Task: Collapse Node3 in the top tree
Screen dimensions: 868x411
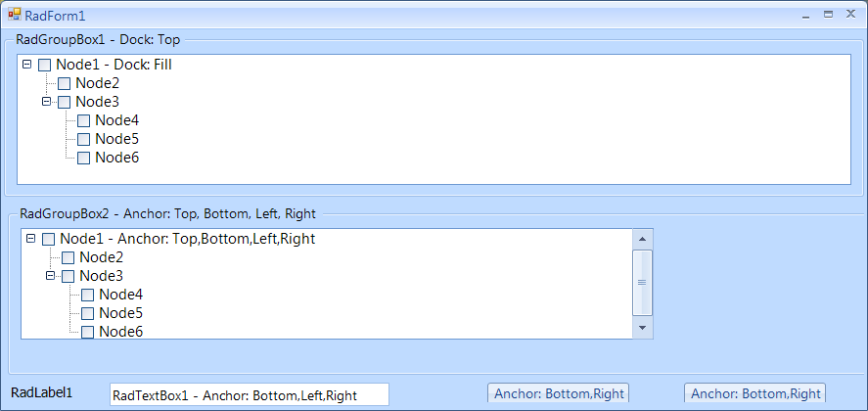Action: 46,101
